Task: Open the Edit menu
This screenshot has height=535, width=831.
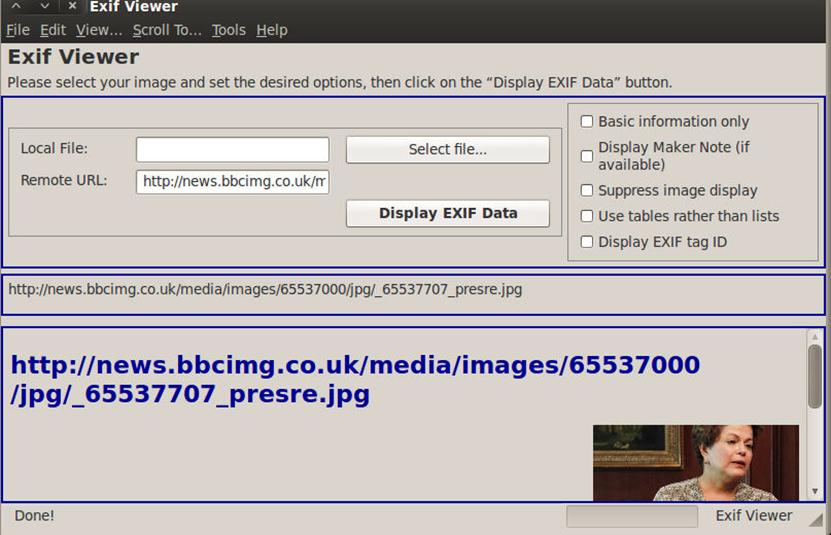Action: [x=53, y=30]
